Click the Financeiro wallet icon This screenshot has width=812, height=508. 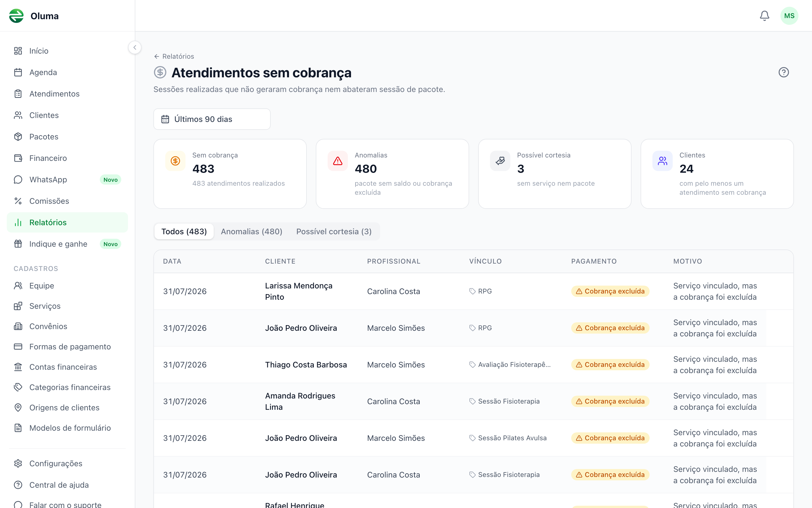pyautogui.click(x=18, y=158)
